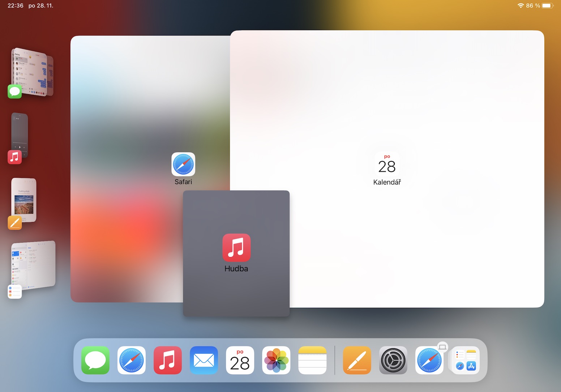Click the music note icon in the Hudba window
The width and height of the screenshot is (561, 392).
click(x=236, y=248)
